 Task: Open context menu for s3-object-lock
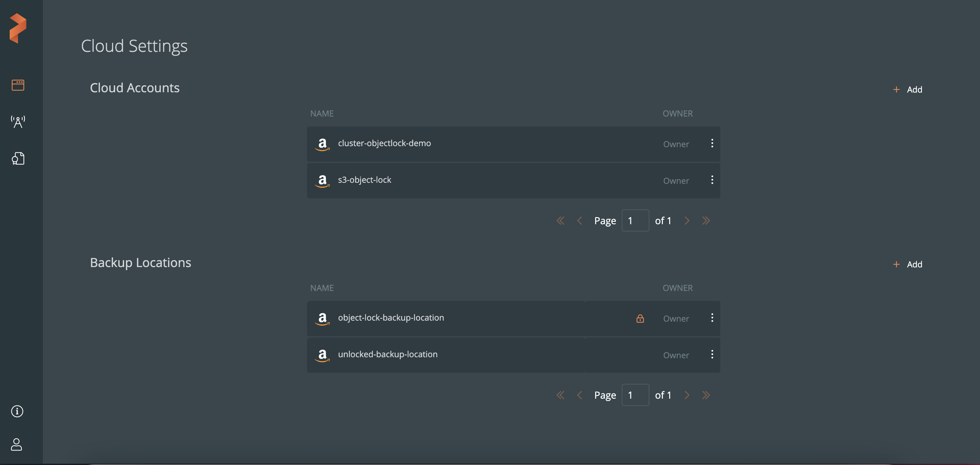click(712, 180)
